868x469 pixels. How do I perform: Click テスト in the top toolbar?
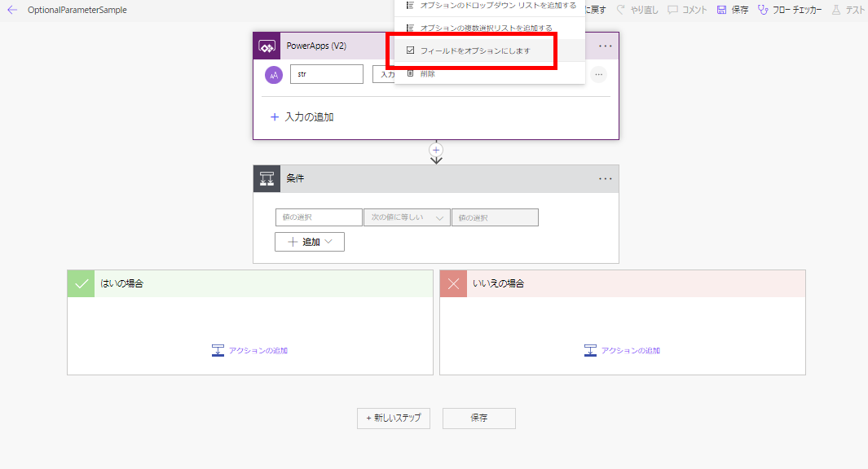pyautogui.click(x=848, y=10)
